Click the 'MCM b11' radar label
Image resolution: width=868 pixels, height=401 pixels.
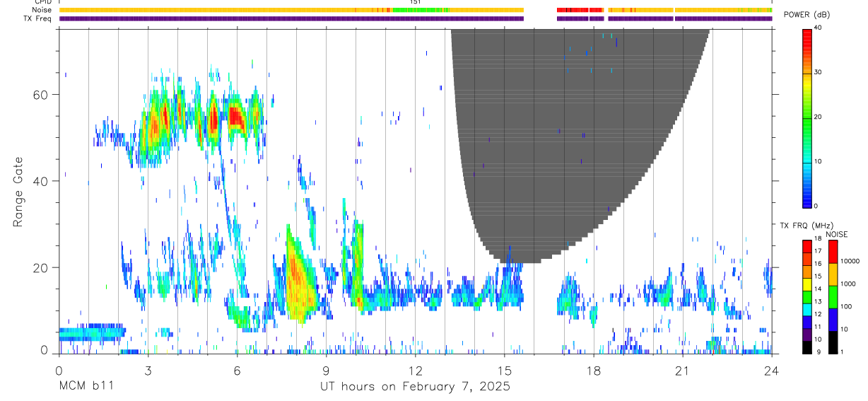tap(85, 387)
